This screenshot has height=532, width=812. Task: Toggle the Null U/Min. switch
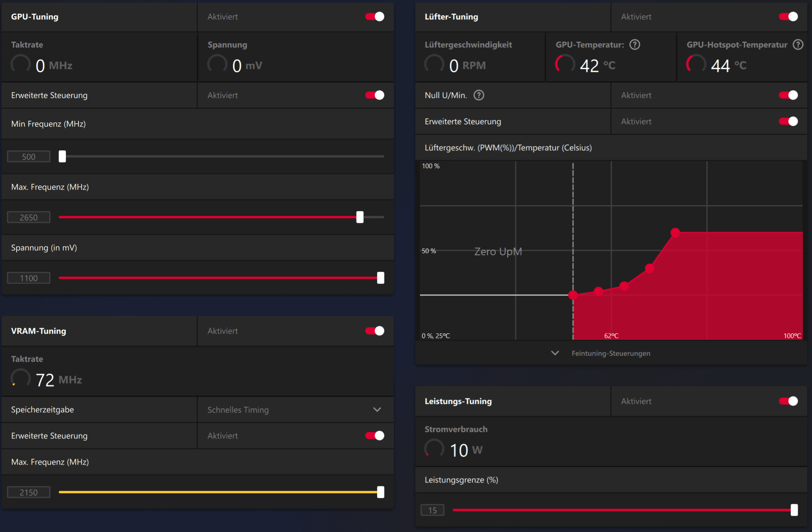(x=789, y=95)
